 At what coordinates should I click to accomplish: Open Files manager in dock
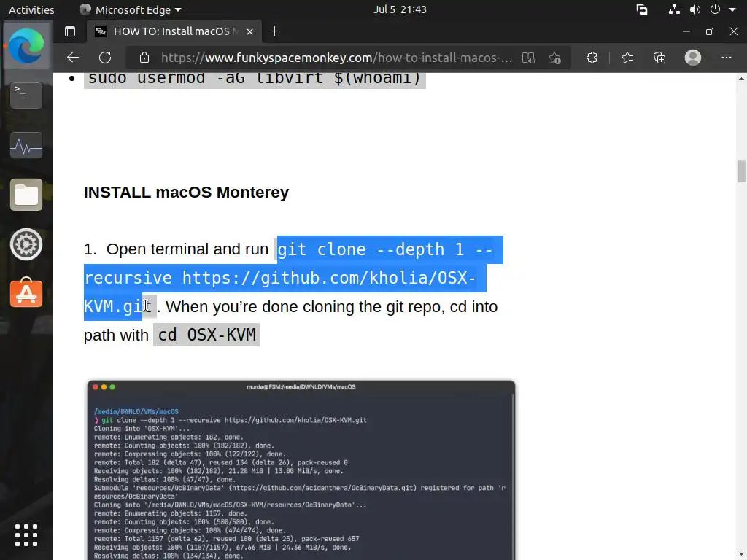(26, 195)
